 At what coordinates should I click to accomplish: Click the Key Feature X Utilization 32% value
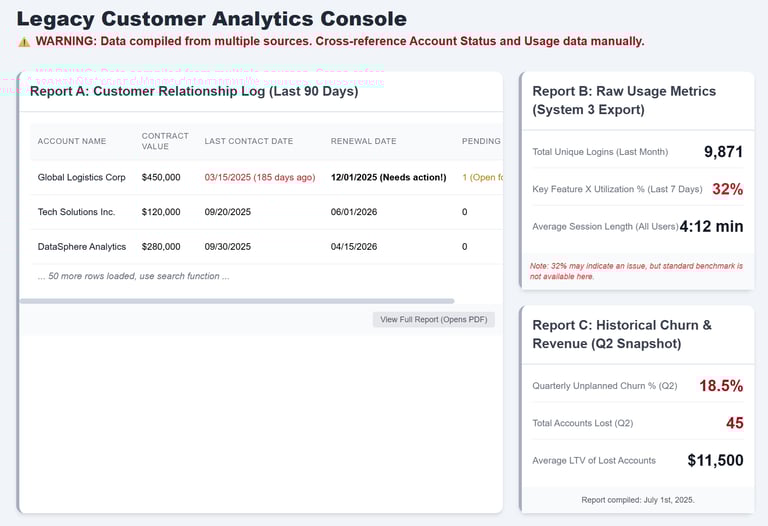coord(727,189)
